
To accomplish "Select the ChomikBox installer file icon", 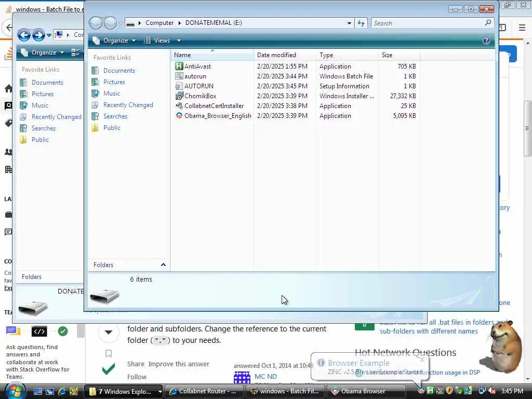I will pos(179,96).
